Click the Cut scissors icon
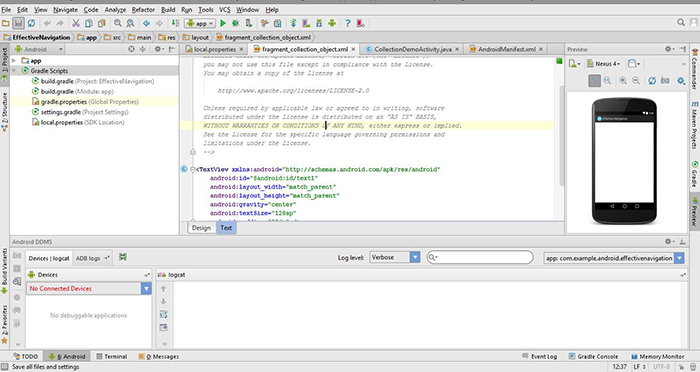This screenshot has width=700, height=372. [x=76, y=23]
